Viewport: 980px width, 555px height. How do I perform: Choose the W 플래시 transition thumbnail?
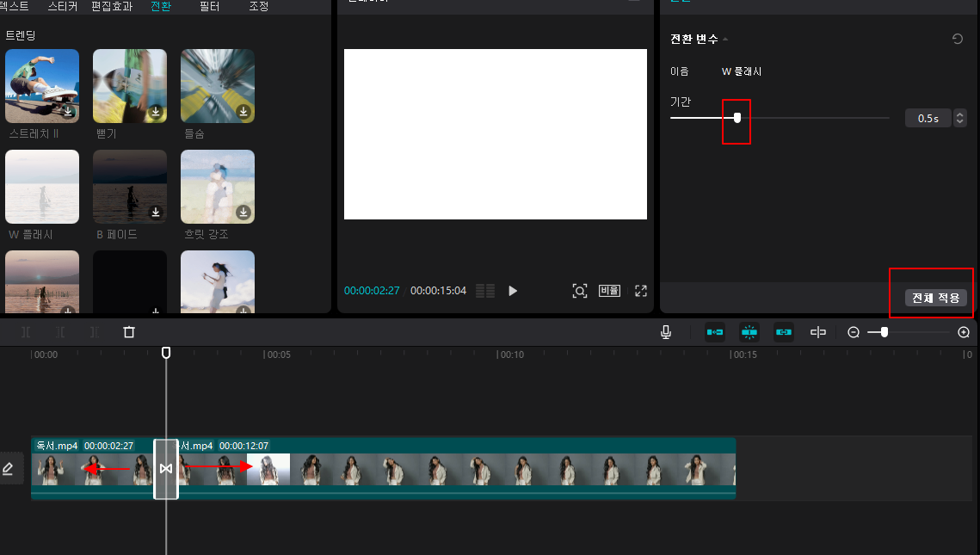(42, 187)
